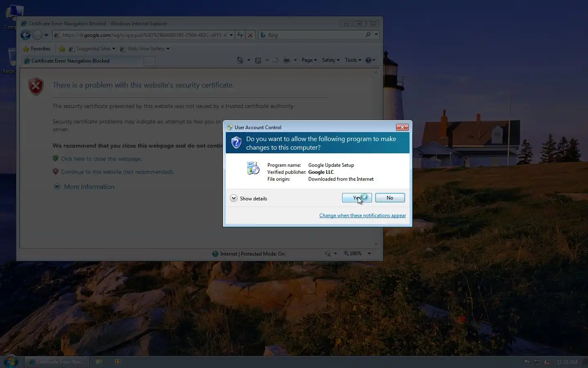The height and width of the screenshot is (368, 588).
Task: Open the Tools menu
Action: coord(353,60)
